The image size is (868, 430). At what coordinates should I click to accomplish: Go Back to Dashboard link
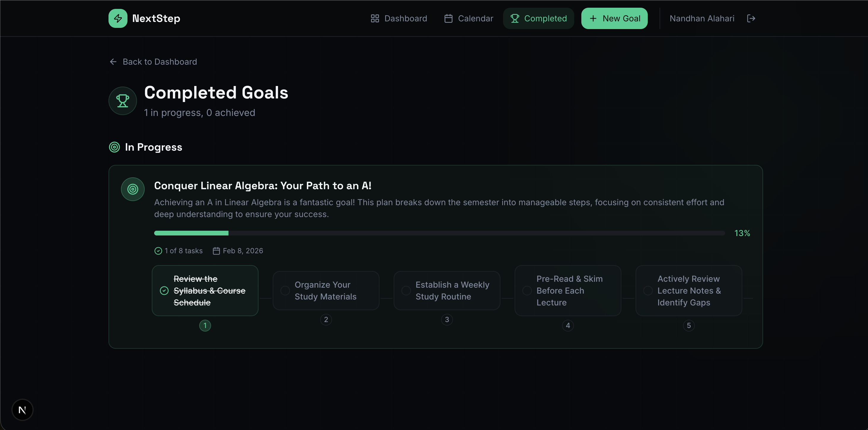click(159, 62)
